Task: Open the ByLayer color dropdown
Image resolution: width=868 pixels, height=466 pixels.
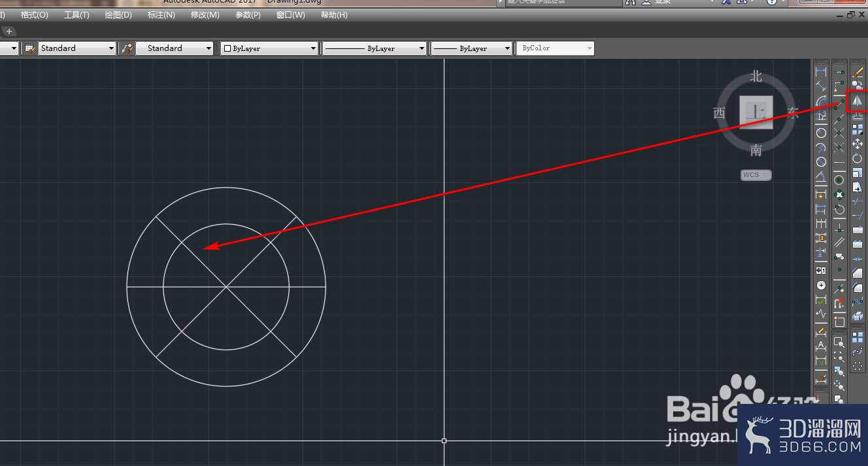Action: (x=269, y=48)
